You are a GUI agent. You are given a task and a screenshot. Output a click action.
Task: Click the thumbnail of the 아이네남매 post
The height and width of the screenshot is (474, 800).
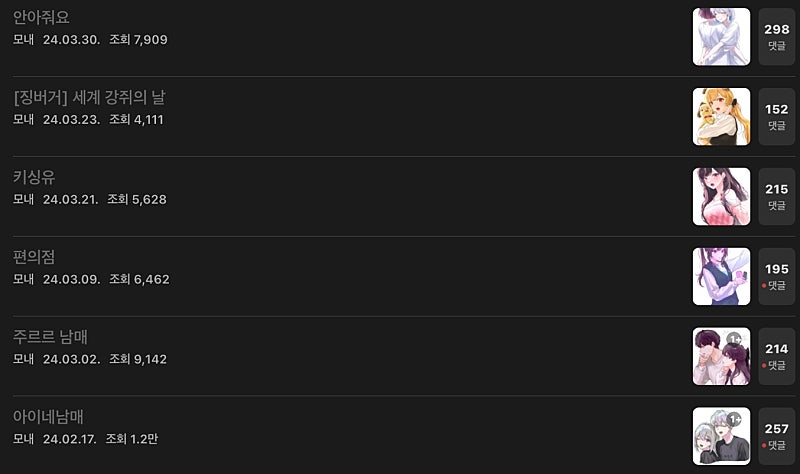pos(721,437)
